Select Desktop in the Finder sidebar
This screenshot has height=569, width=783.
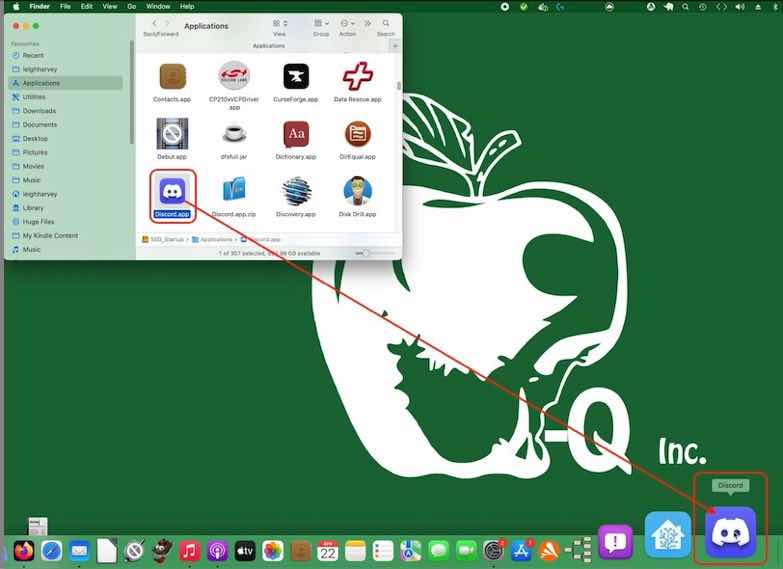pyautogui.click(x=66, y=138)
